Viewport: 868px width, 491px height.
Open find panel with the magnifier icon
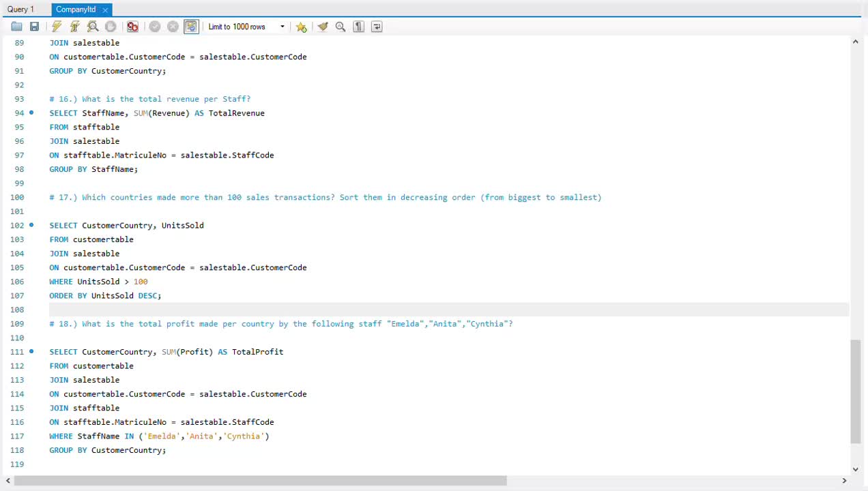[341, 27]
